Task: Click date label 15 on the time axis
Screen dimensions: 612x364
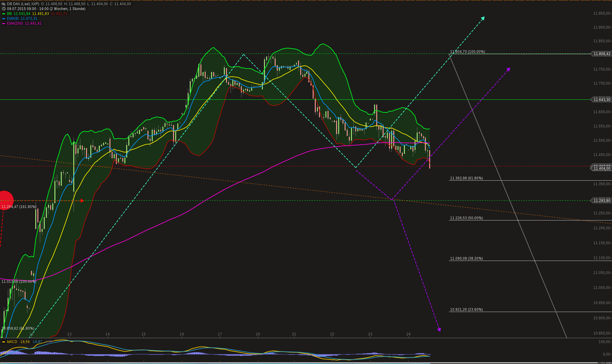Action: click(x=144, y=334)
